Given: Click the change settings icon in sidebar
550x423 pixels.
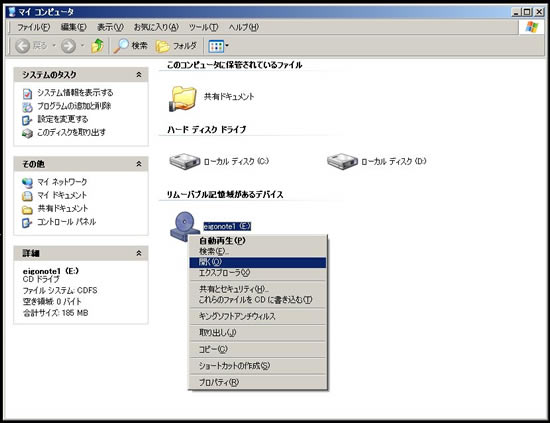Looking at the screenshot, I should (27, 120).
